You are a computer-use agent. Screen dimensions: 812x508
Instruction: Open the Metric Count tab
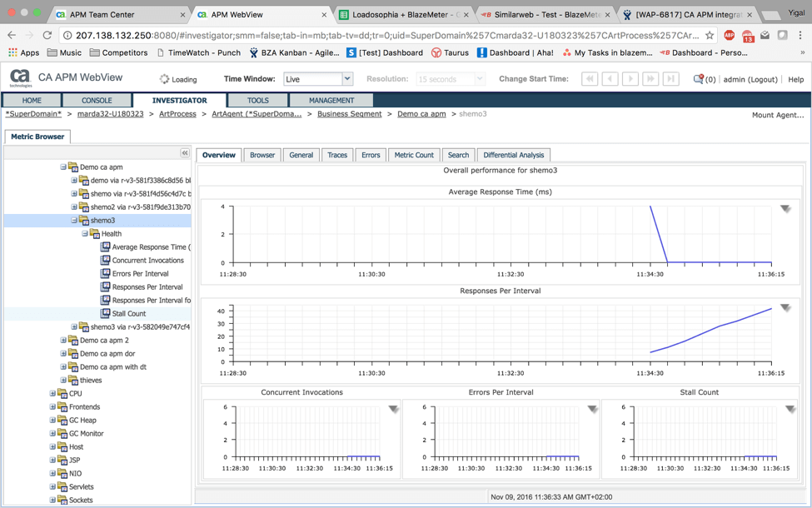tap(414, 155)
